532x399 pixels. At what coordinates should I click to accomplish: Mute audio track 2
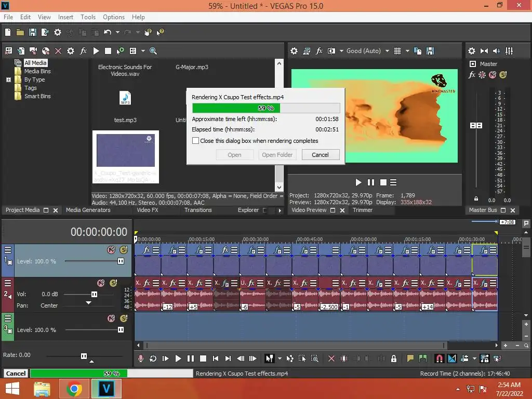(101, 283)
